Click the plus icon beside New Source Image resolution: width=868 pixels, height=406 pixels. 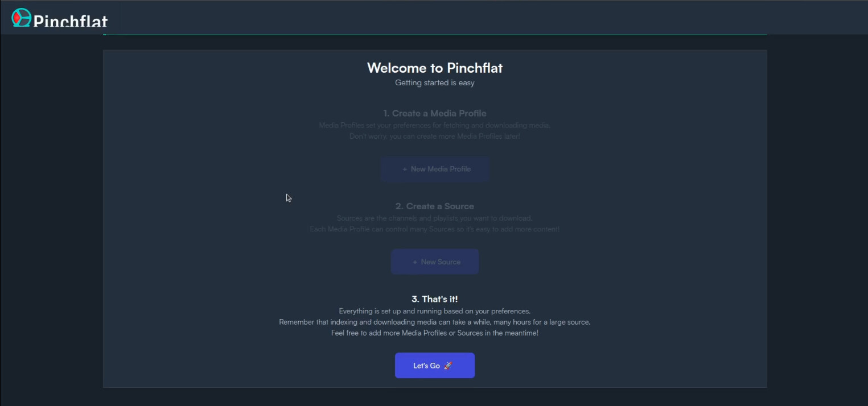pos(415,262)
